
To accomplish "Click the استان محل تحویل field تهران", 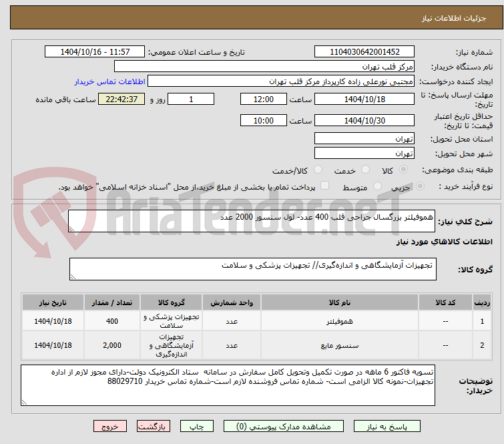I will pyautogui.click(x=364, y=139).
